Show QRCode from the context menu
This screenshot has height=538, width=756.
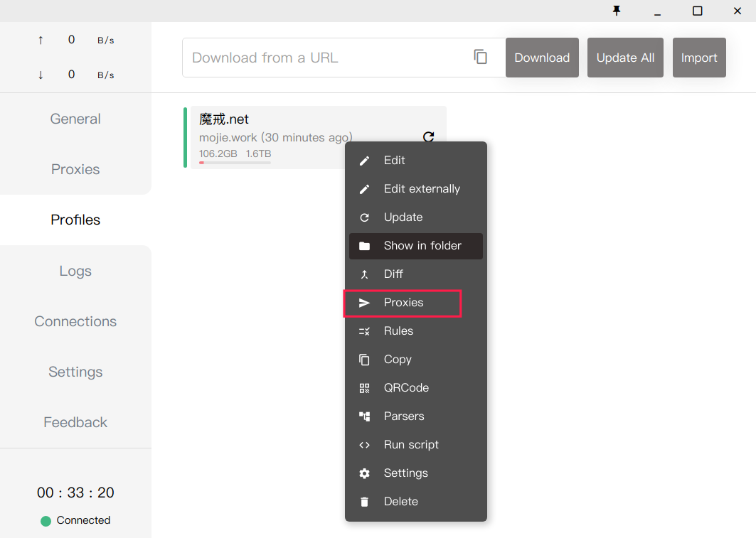click(415, 388)
